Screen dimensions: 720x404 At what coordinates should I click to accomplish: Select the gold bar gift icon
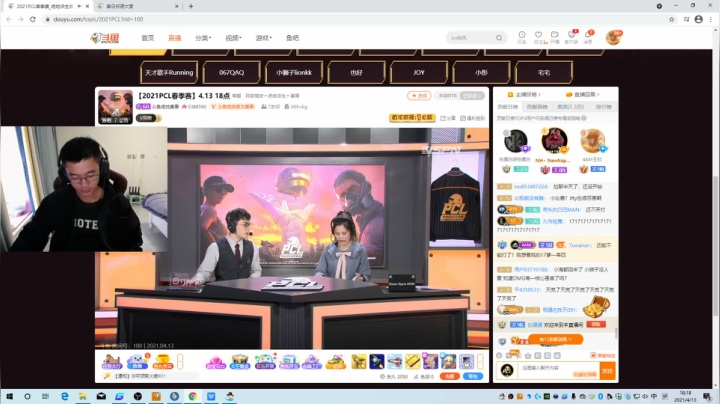pos(412,362)
